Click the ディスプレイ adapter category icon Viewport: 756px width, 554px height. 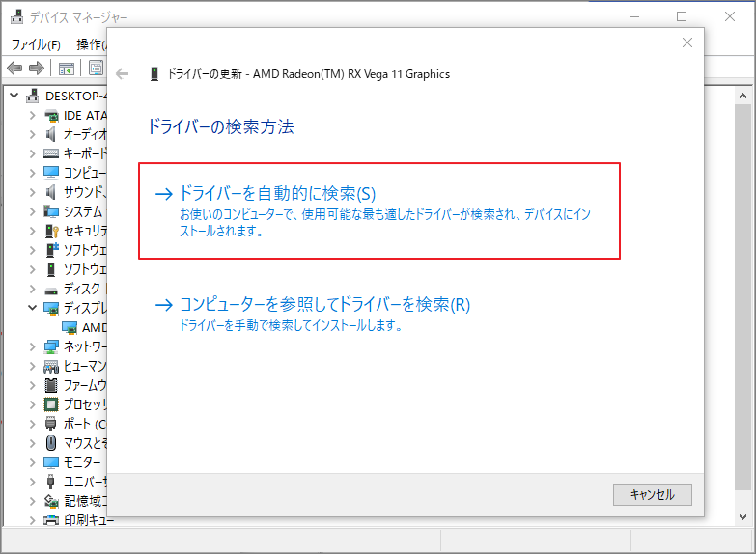pyautogui.click(x=51, y=308)
